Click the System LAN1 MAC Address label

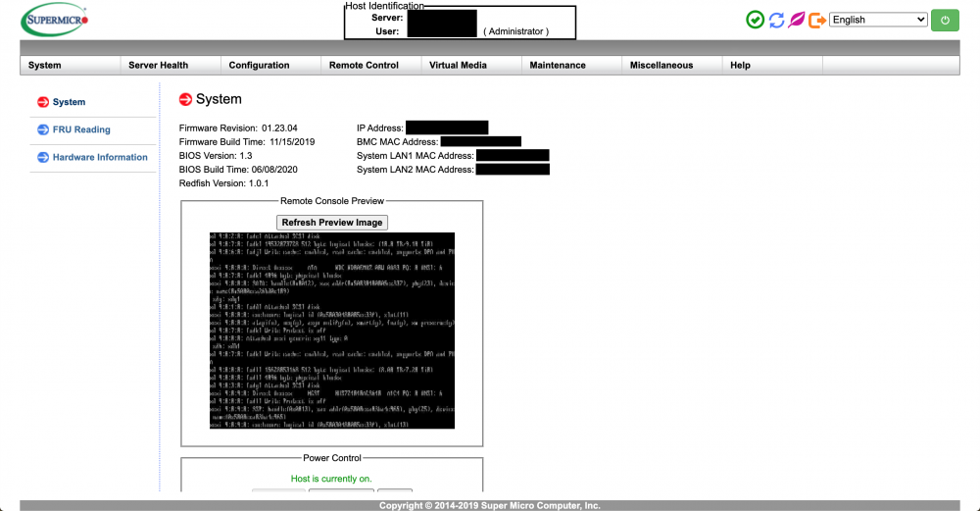pos(416,156)
